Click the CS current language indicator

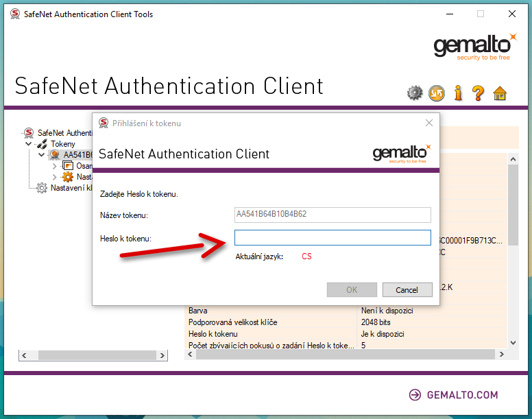click(306, 256)
